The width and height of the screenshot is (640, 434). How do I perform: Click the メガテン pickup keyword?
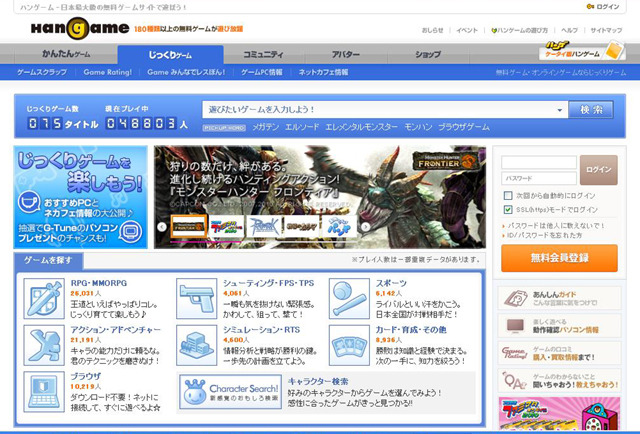[265, 127]
